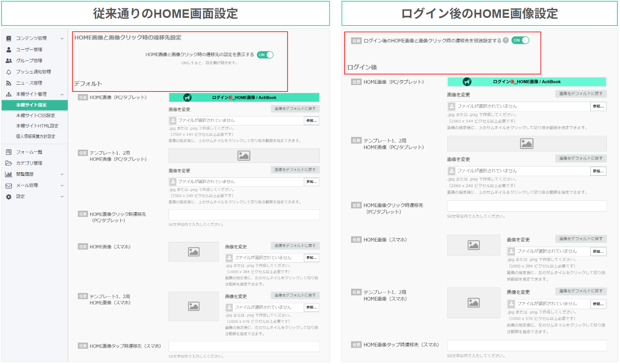The width and height of the screenshot is (620, 364).
Task: Click the ニュース管理 RSS feed icon
Action: (x=9, y=83)
